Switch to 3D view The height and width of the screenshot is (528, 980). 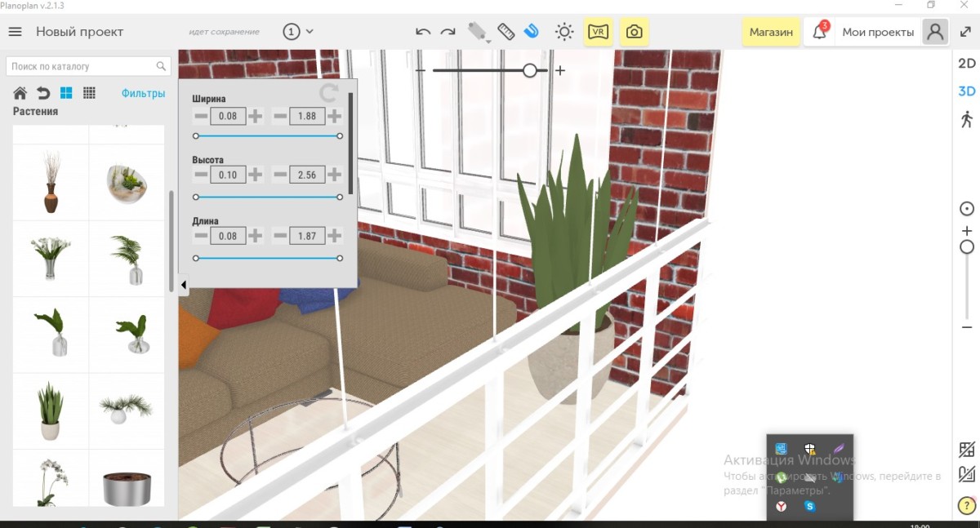(x=967, y=91)
